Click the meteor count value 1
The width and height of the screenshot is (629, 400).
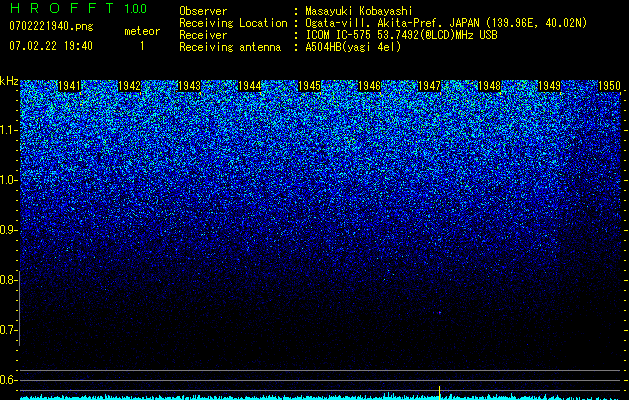point(142,46)
